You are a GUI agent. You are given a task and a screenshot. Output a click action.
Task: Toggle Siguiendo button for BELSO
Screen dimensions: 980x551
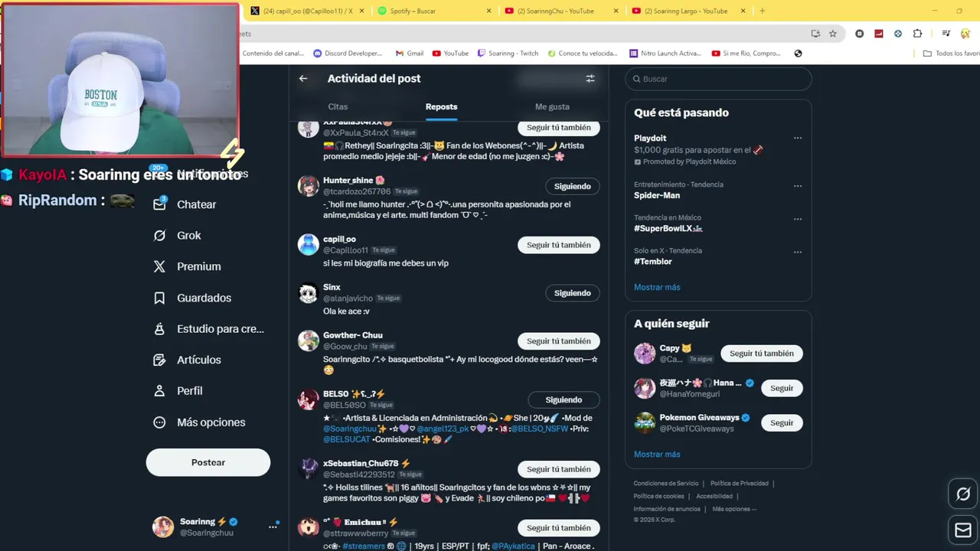(563, 399)
